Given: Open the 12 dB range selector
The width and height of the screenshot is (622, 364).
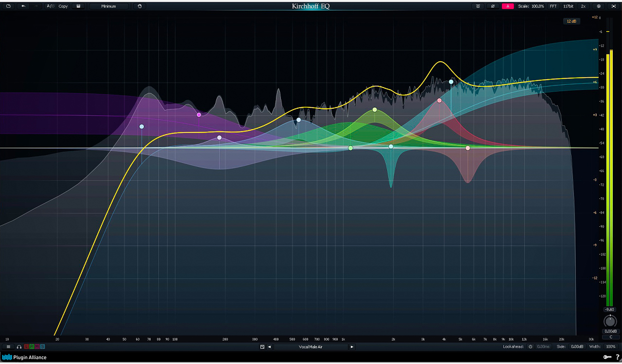Looking at the screenshot, I should point(571,21).
